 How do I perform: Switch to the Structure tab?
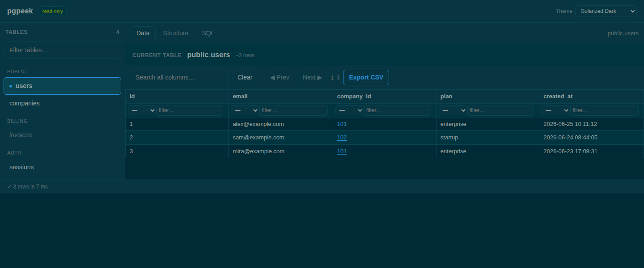click(x=176, y=33)
